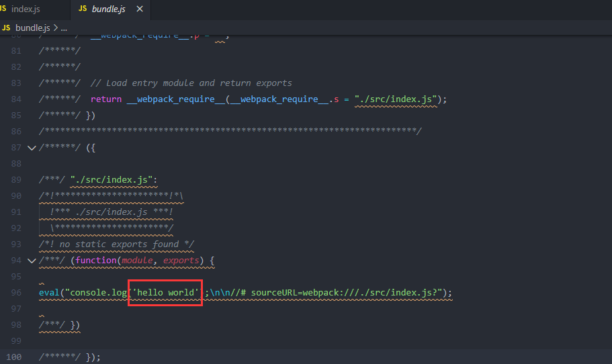Click line number 96 in the gutter
The height and width of the screenshot is (364, 612).
tap(16, 293)
